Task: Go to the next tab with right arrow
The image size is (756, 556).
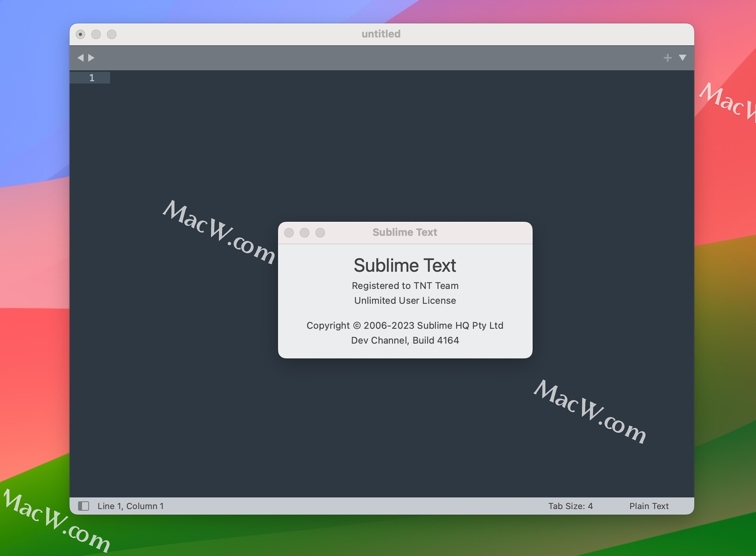Action: tap(91, 58)
